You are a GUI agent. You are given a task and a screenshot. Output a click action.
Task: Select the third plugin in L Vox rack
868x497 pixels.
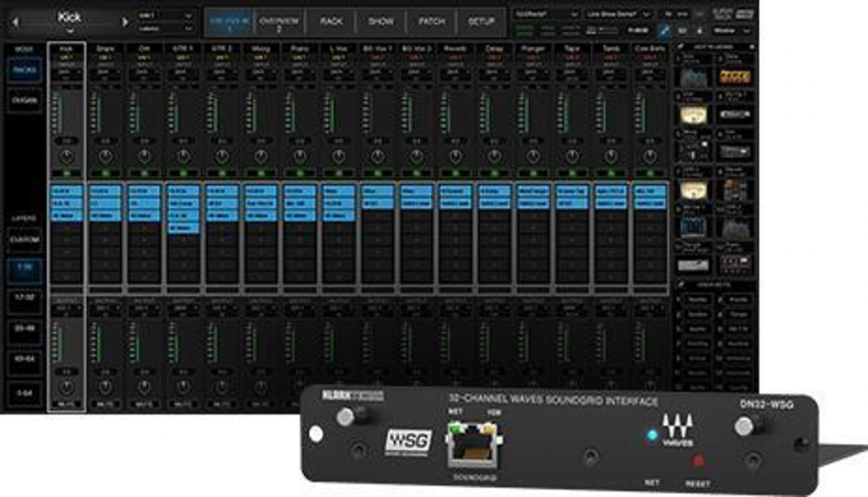point(339,215)
